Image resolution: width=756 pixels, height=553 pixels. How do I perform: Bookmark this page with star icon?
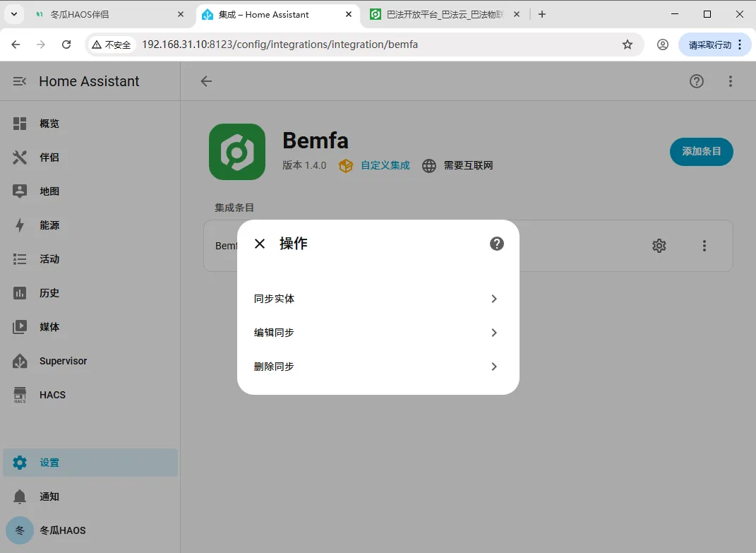pyautogui.click(x=628, y=44)
